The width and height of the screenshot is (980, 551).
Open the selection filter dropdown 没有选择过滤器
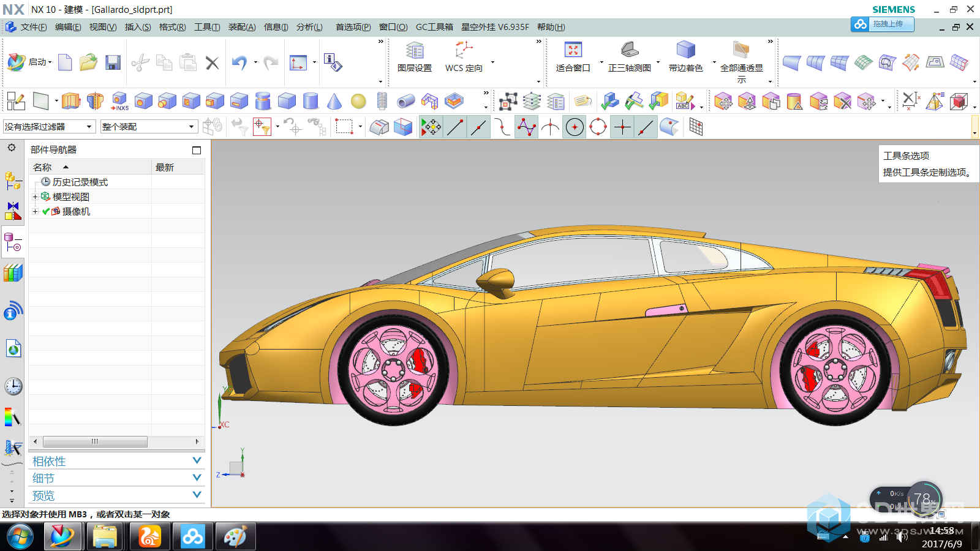pos(50,127)
